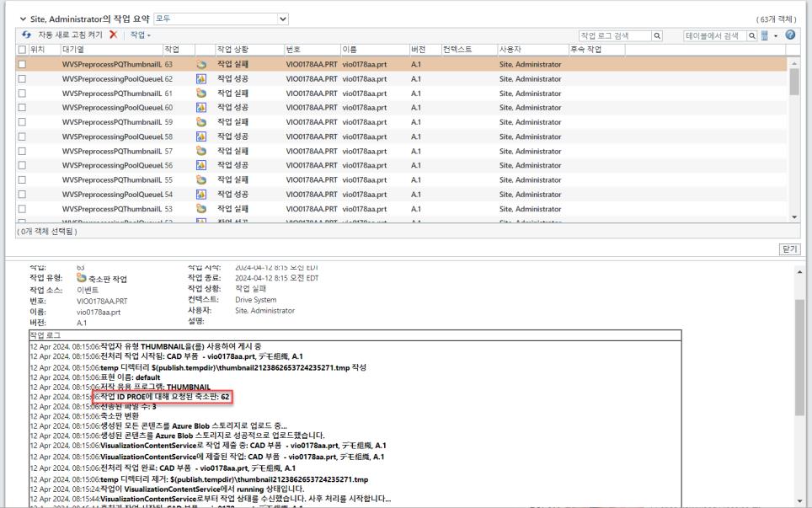Focus the 테이블에서 검색 search field
The width and height of the screenshot is (812, 508).
[x=714, y=35]
